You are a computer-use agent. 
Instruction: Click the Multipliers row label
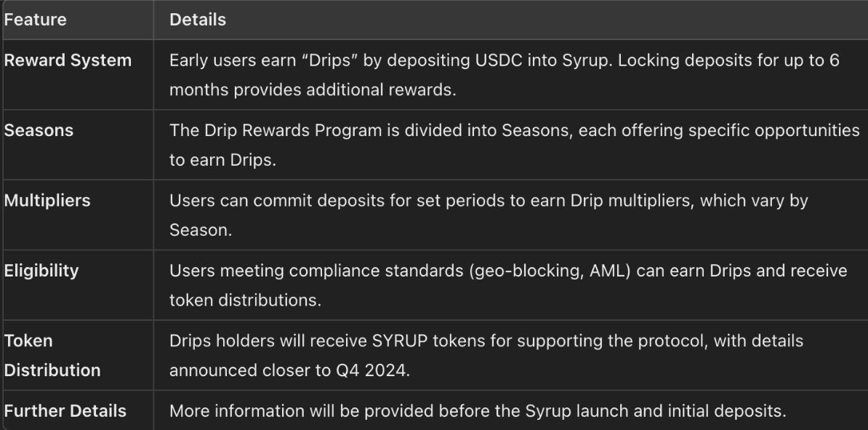47,201
